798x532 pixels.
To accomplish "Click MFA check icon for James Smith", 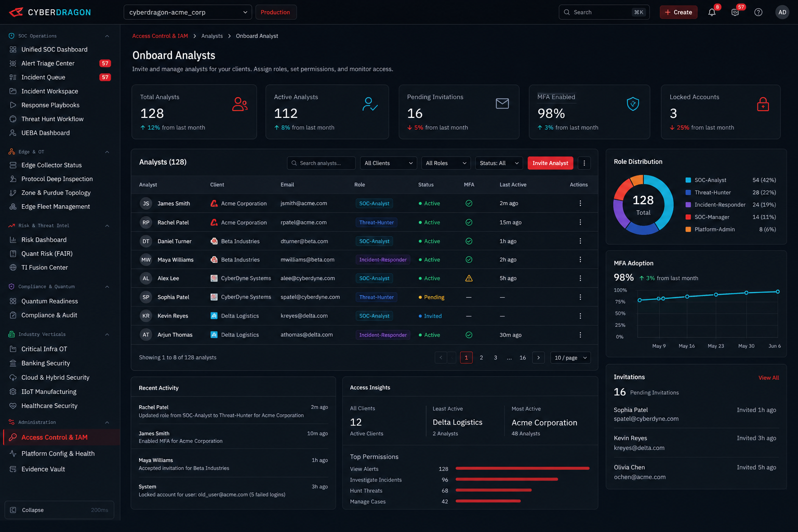I will [x=469, y=203].
